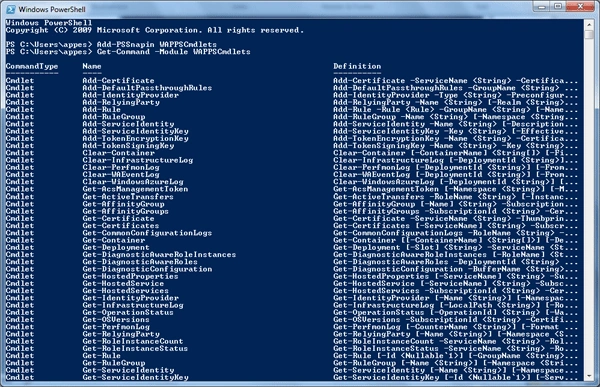Click the Windows PowerShell title text

(52, 9)
